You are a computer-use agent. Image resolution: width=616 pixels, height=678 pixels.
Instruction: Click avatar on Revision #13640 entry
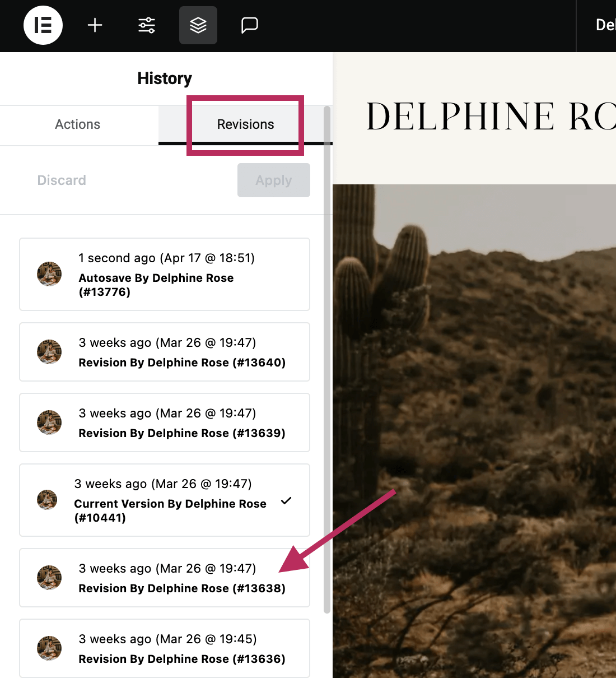pyautogui.click(x=49, y=352)
